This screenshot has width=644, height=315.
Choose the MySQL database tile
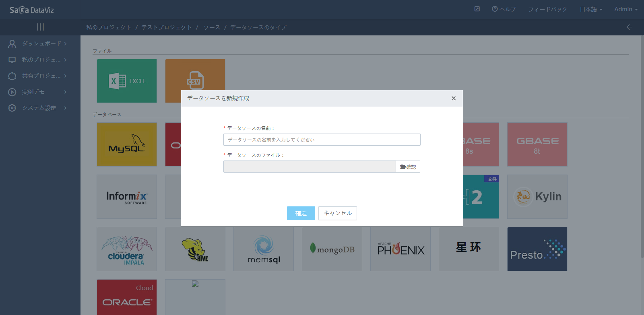point(127,144)
